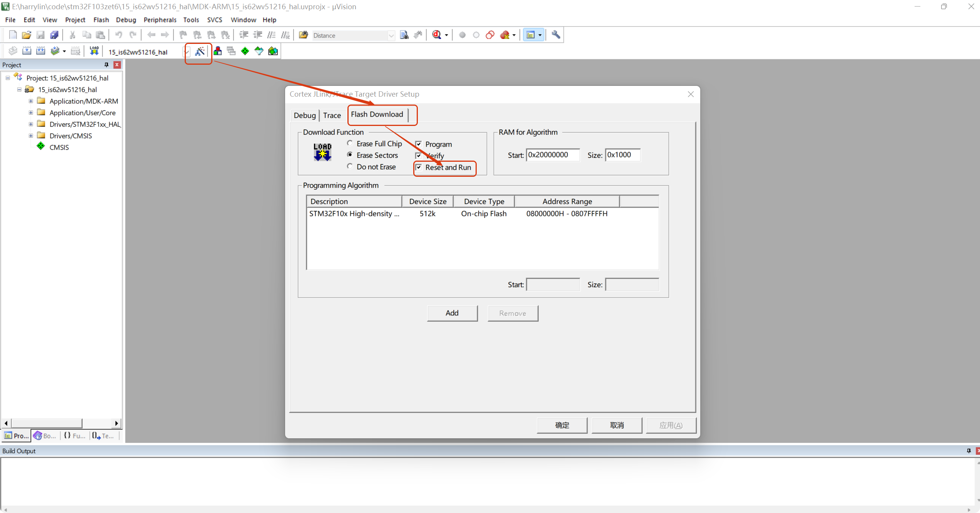Confirm the dialog with 确定 button
980x513 pixels.
point(562,425)
